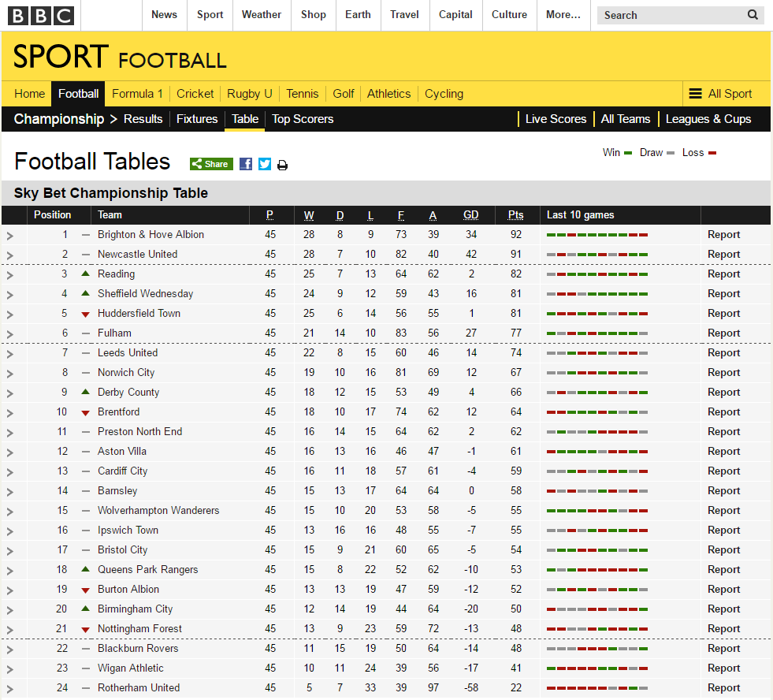
Task: Click Huddersfield Town's red downward movement arrow
Action: coord(85,315)
